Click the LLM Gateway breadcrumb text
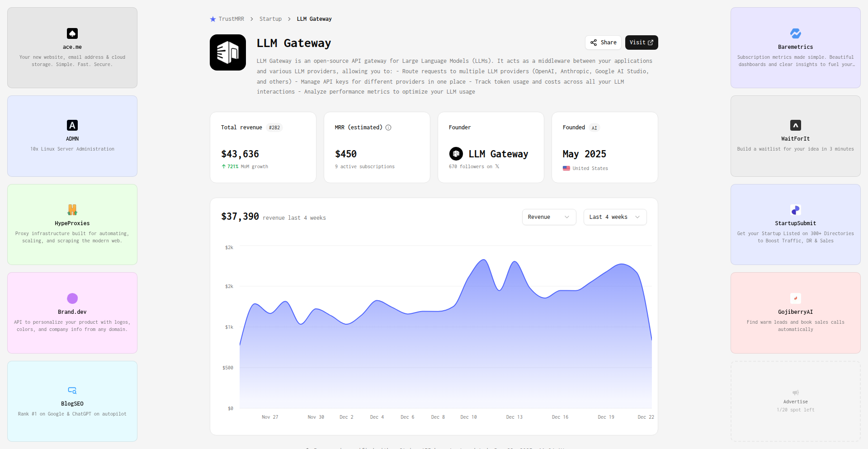Image resolution: width=868 pixels, height=449 pixels. tap(314, 19)
